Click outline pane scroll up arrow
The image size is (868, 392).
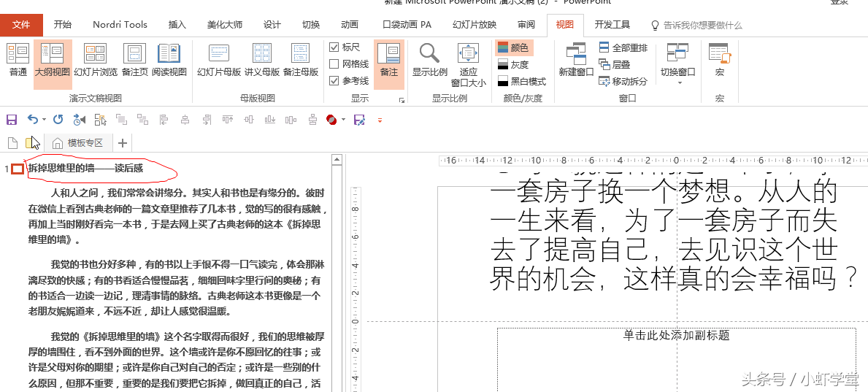coord(336,160)
